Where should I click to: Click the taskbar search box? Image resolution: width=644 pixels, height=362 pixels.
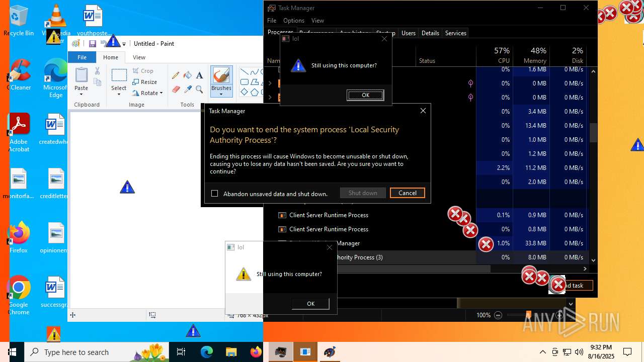point(96,352)
